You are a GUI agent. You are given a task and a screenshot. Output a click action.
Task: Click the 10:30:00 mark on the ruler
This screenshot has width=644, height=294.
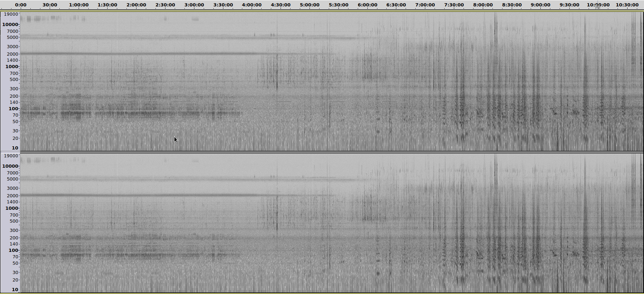627,5
